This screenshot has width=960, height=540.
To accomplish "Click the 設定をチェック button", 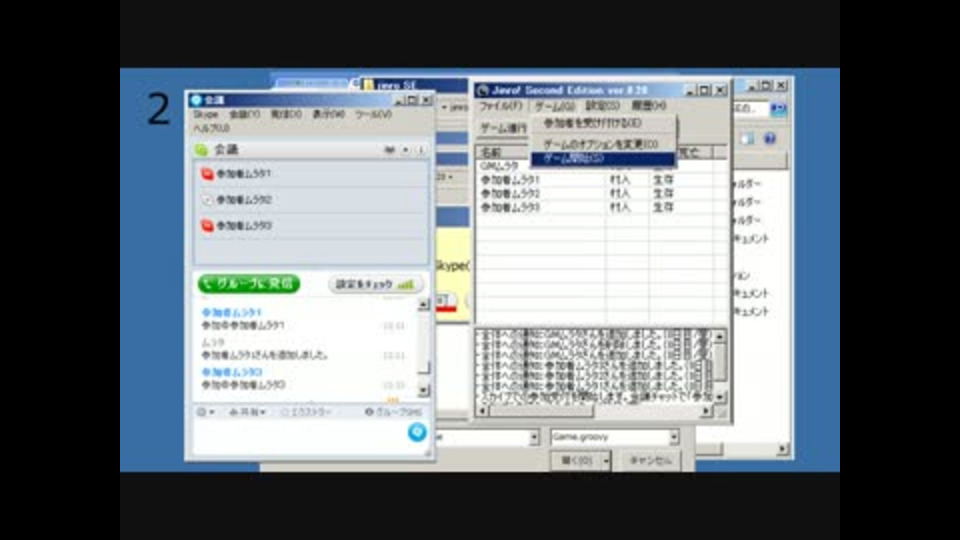I will [x=375, y=284].
